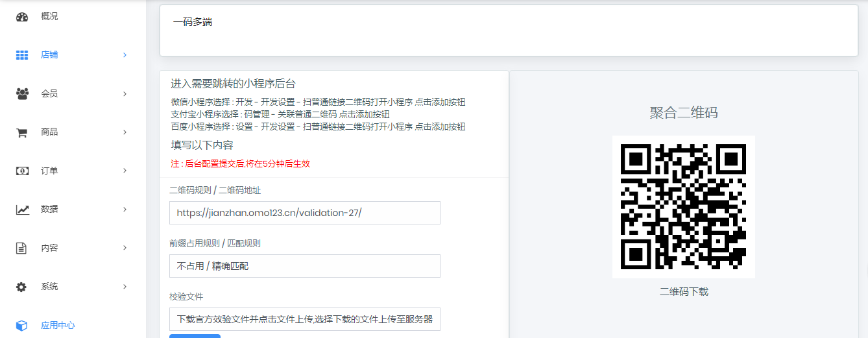Click the 前缀占用规则 / 匹配规则 input field
The width and height of the screenshot is (868, 338).
click(x=305, y=266)
